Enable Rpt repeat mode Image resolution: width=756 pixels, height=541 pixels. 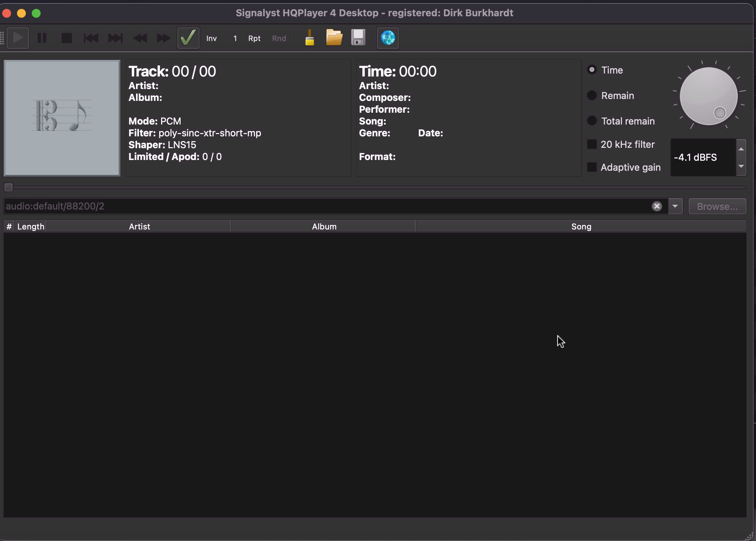[x=254, y=38]
